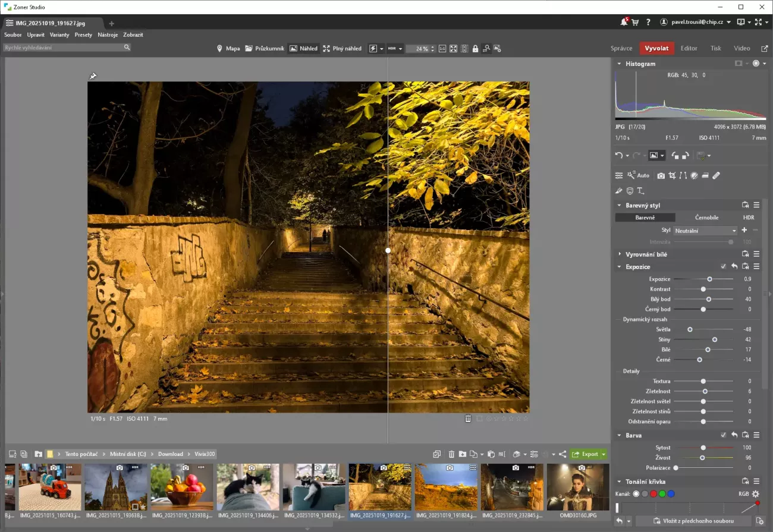Click the delete trash icon under photo
Screen dimensions: 773x532
(x=468, y=419)
